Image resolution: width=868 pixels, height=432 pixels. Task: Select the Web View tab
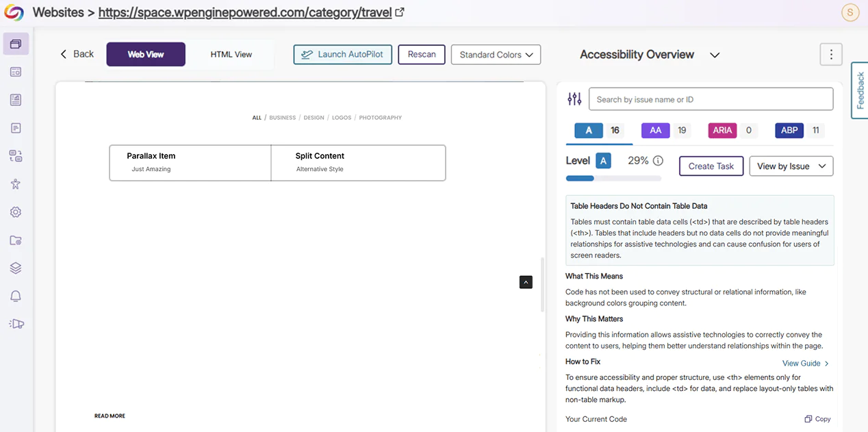click(145, 54)
